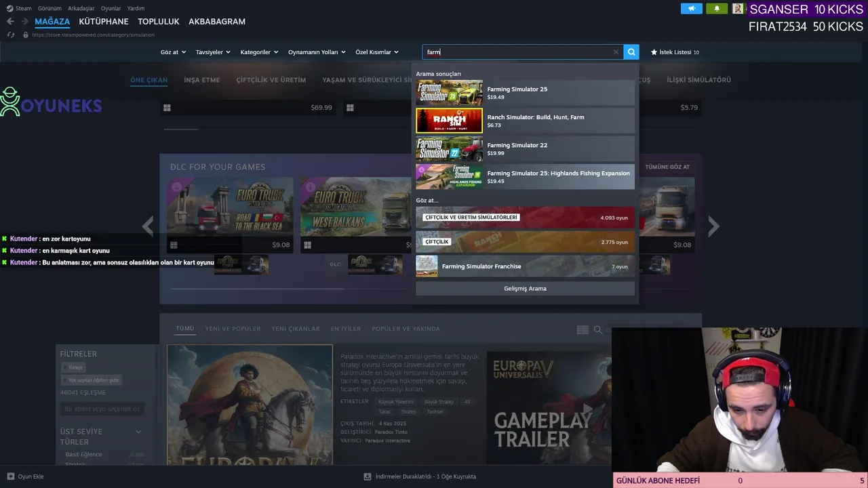Browse the ÇİFTÇİLİK tag with 2.775 oyun
Viewport: 868px width, 488px height.
click(x=526, y=242)
